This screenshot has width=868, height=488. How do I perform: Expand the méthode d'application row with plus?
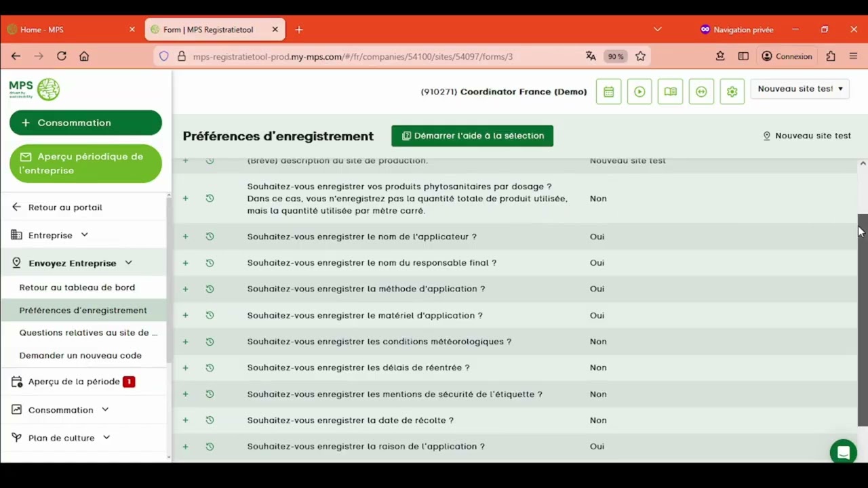coord(185,289)
